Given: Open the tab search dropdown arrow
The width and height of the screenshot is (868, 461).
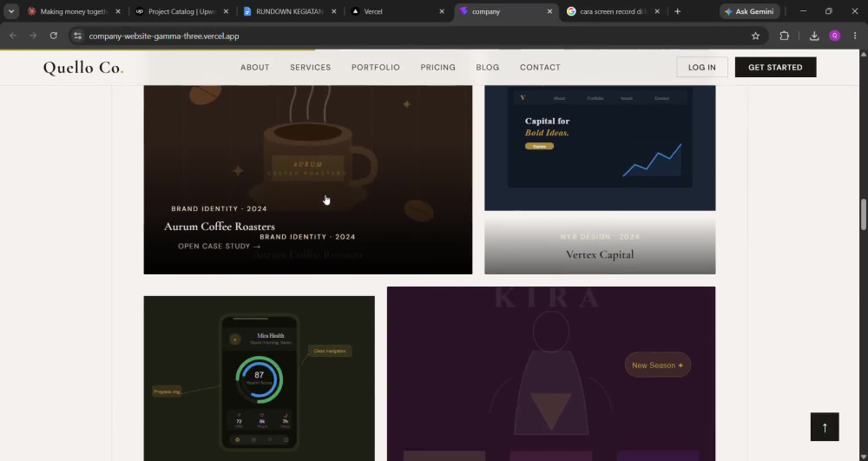Looking at the screenshot, I should click(11, 11).
